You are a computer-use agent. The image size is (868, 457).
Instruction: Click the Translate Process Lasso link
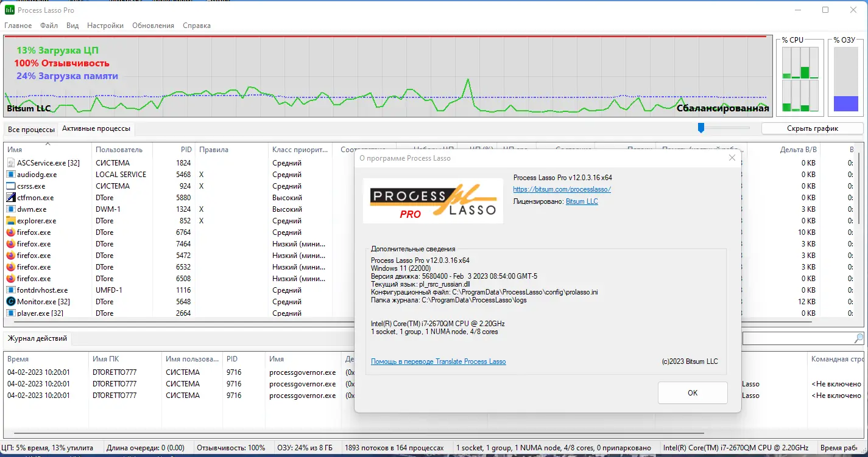tap(439, 361)
